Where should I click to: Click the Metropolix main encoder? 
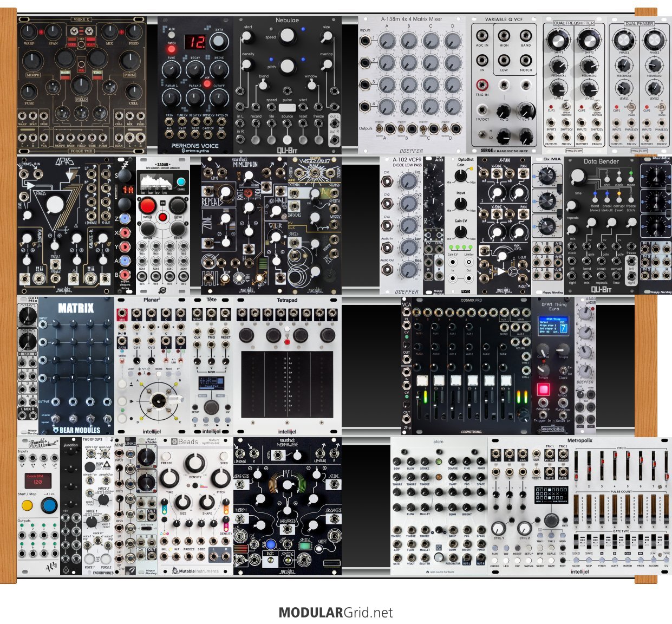click(x=551, y=521)
